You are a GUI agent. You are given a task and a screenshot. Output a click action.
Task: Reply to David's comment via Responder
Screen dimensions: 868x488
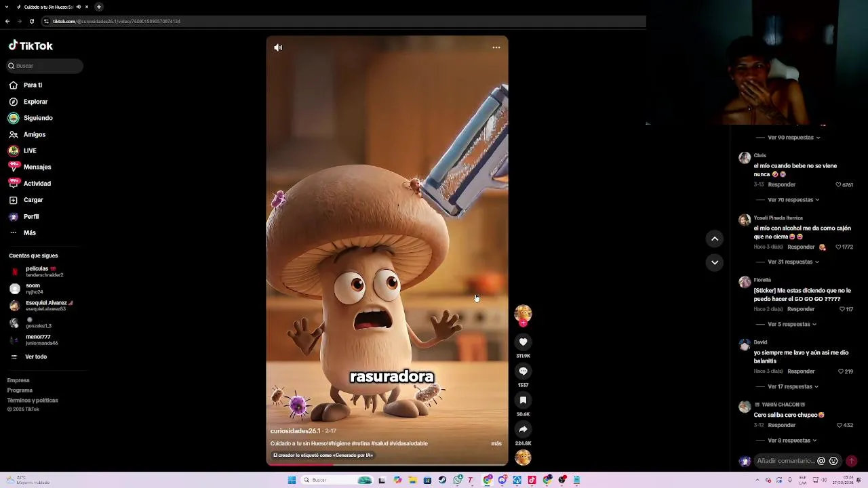pos(801,371)
